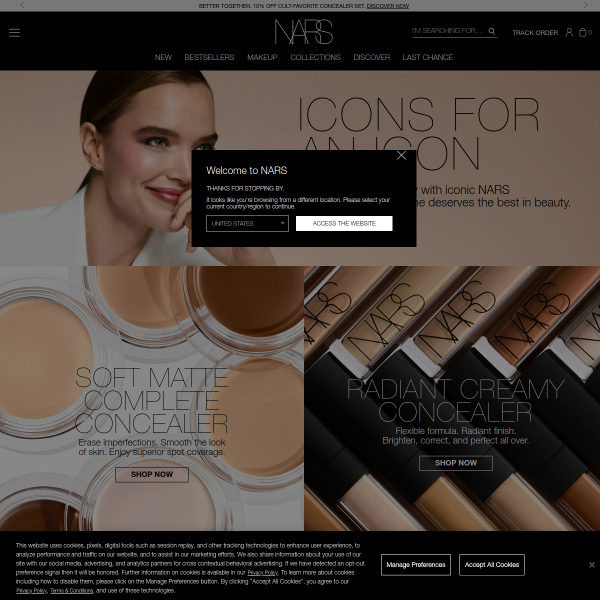Open the hamburger menu icon
The width and height of the screenshot is (600, 600).
pos(14,33)
